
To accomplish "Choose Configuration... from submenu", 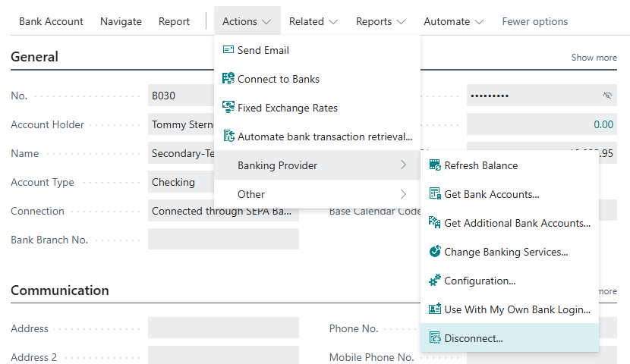I will click(x=509, y=281).
